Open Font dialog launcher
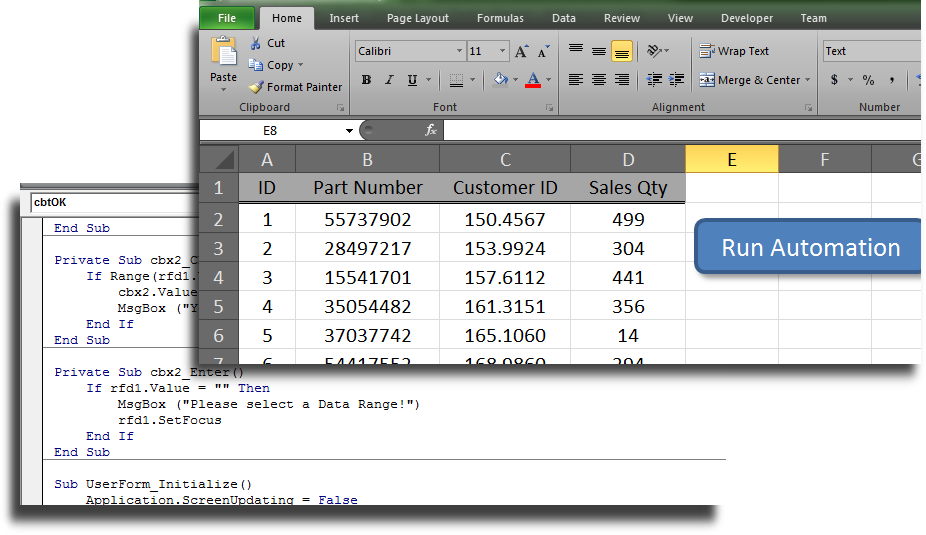Image resolution: width=926 pixels, height=535 pixels. point(550,107)
